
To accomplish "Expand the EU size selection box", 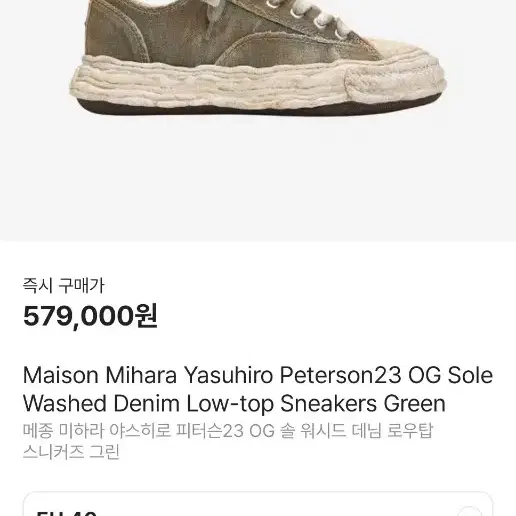I will click(x=258, y=504).
